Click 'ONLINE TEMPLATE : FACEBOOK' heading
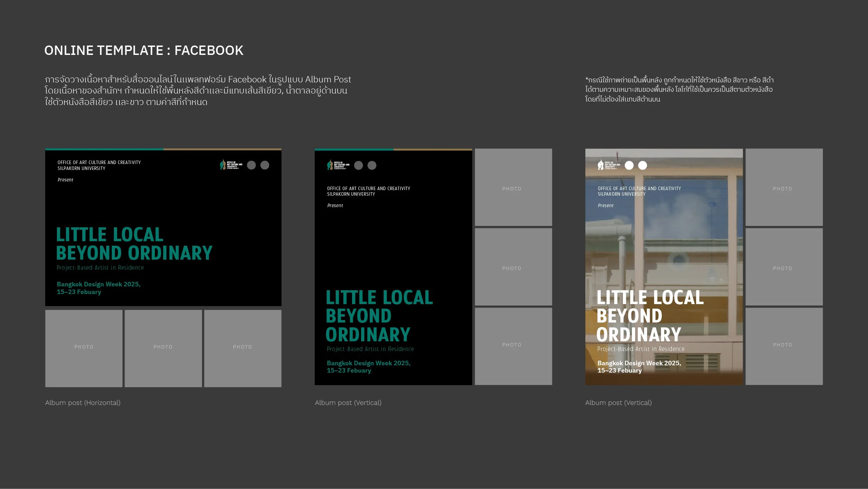The image size is (868, 489). coord(144,51)
